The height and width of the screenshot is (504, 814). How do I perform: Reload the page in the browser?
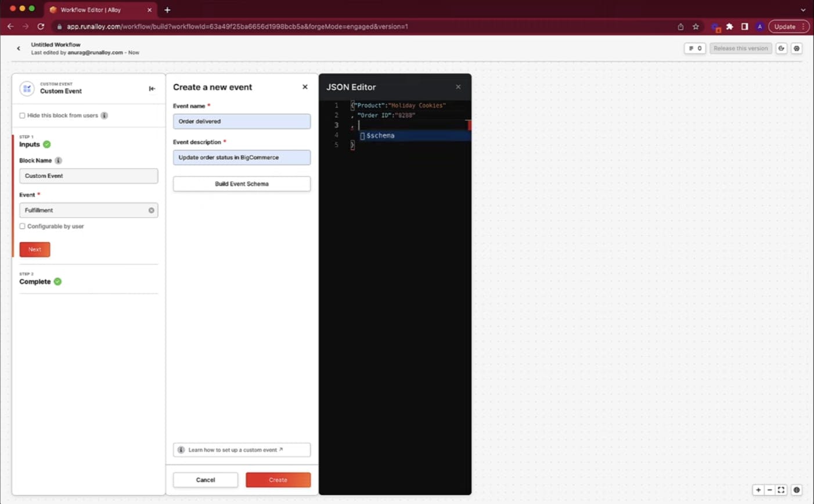coord(41,26)
